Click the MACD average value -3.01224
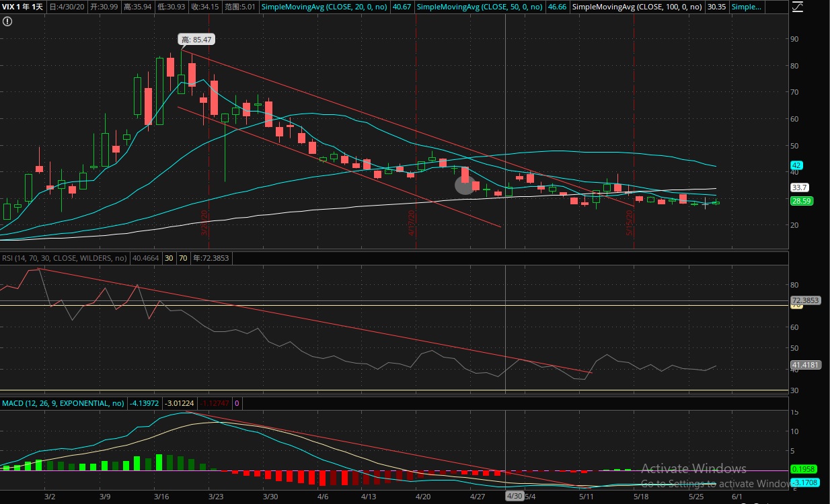830x504 pixels. point(180,403)
